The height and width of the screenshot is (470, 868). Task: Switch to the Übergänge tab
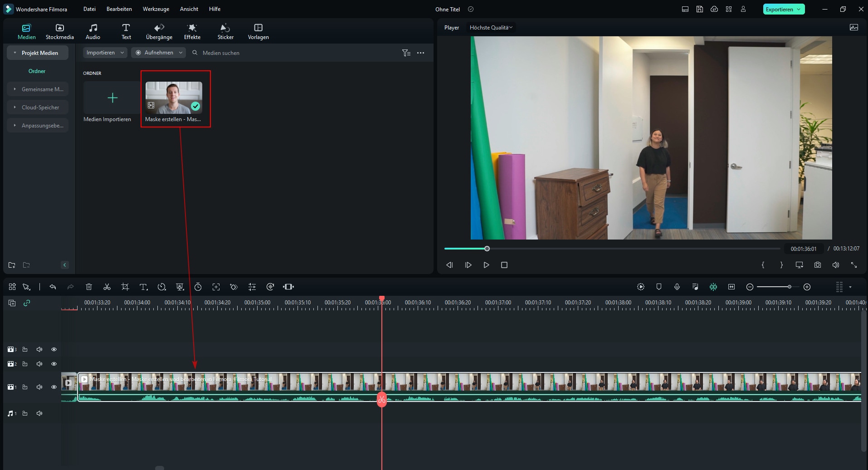pos(159,31)
